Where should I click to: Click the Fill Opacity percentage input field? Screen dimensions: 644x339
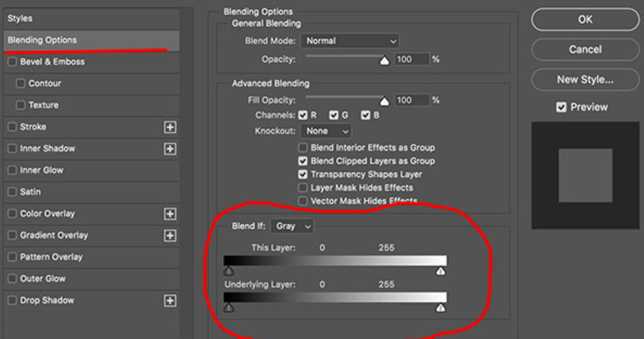coord(412,100)
